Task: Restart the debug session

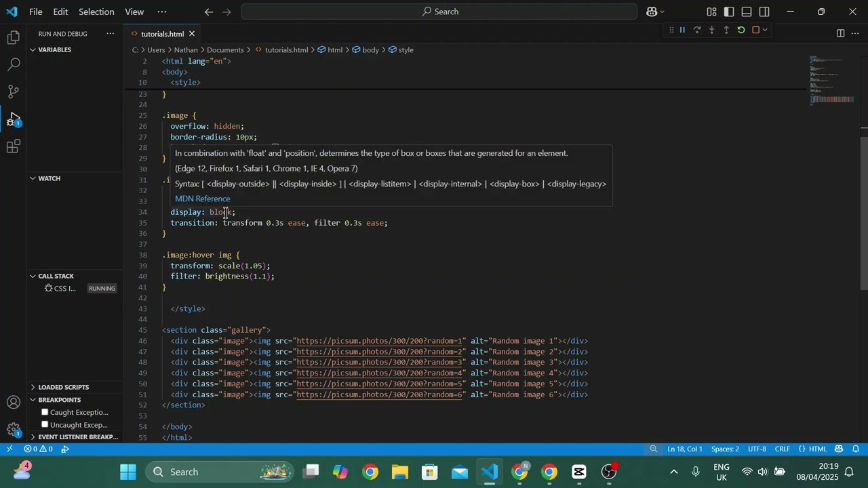Action: tap(741, 30)
